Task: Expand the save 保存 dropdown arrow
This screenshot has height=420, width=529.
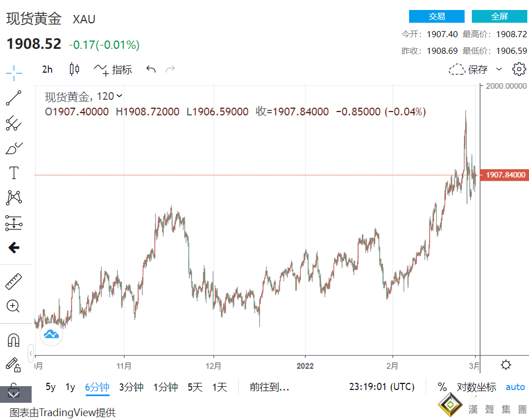Action: [x=498, y=69]
